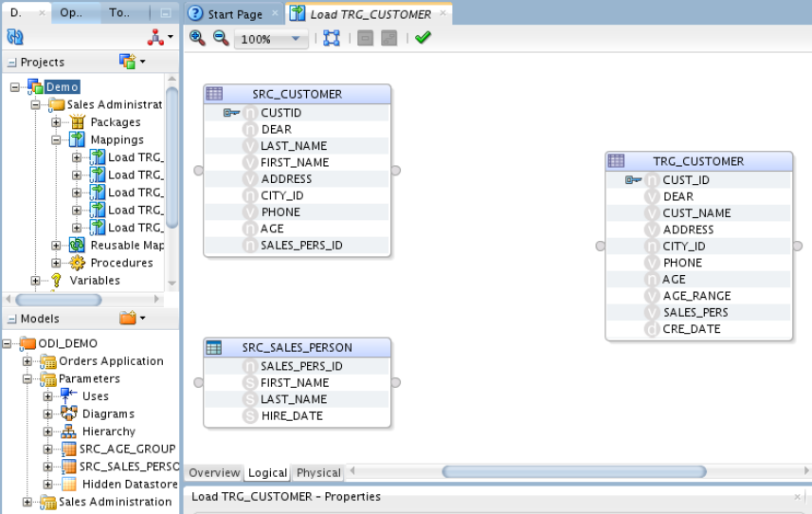The width and height of the screenshot is (812, 514).
Task: Click the fit to window icon
Action: 332,38
